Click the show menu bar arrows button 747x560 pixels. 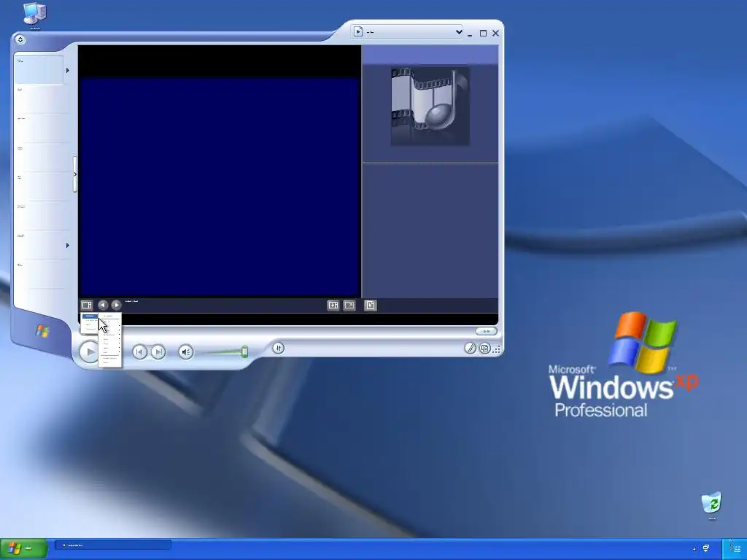coord(20,39)
